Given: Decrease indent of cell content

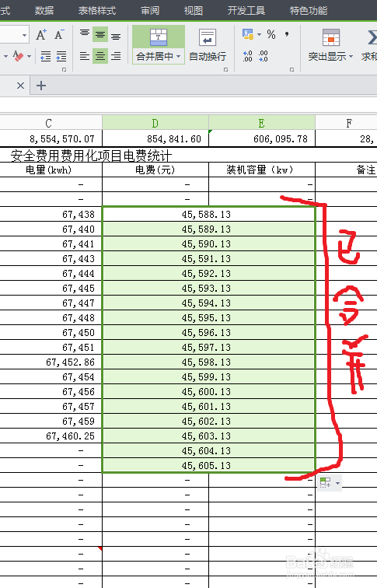Looking at the screenshot, I should click(45, 56).
